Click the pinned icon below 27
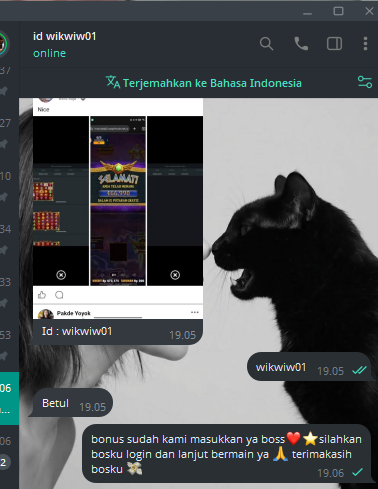Viewport: 378px width, 489px height. 4,144
